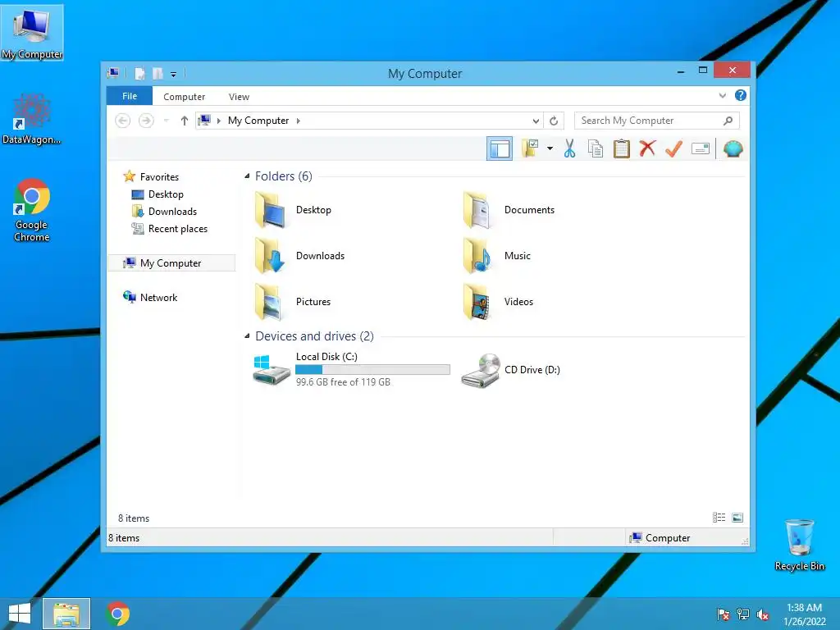Open Help via the blue question mark

(x=741, y=95)
